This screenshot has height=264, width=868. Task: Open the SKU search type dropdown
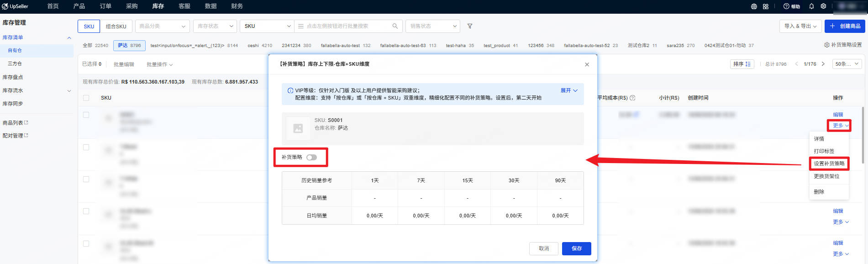click(267, 26)
